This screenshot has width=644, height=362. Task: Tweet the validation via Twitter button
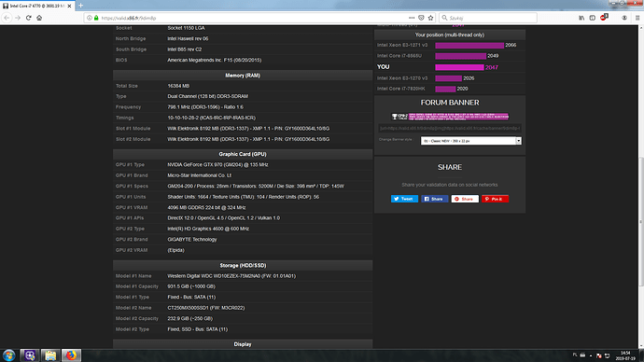404,199
